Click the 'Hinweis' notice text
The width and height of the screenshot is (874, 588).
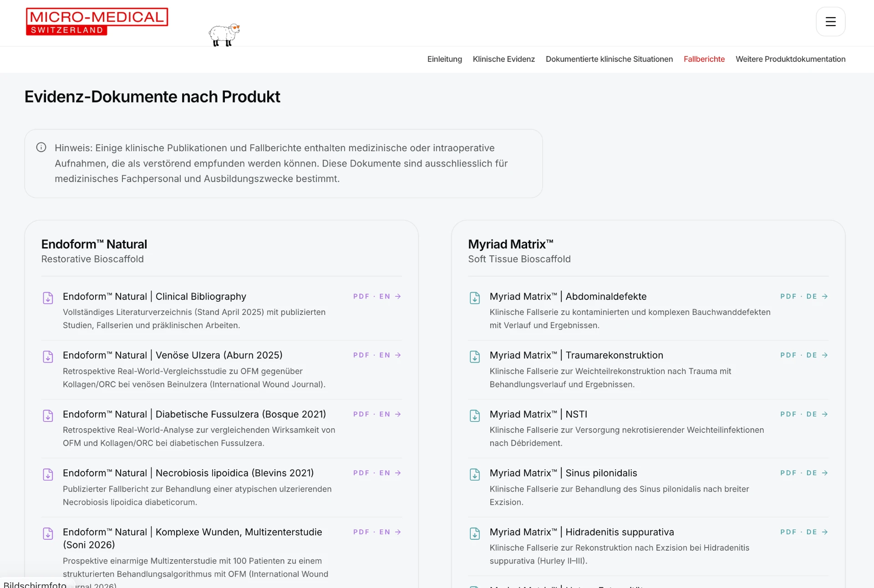[281, 163]
